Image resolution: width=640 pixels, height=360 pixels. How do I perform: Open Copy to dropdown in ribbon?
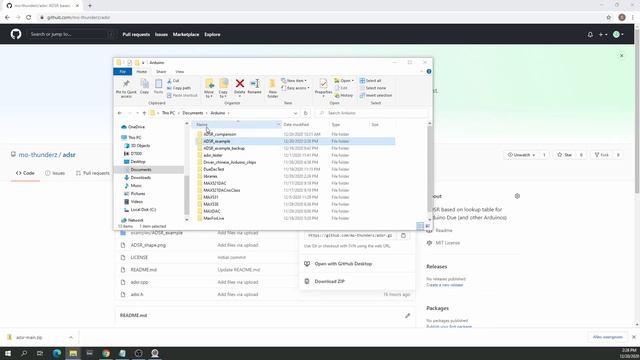223,94
